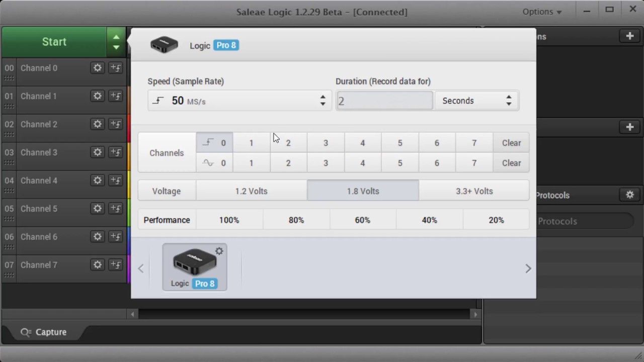The image size is (644, 362).
Task: Toggle digital channel 1
Action: tap(252, 143)
